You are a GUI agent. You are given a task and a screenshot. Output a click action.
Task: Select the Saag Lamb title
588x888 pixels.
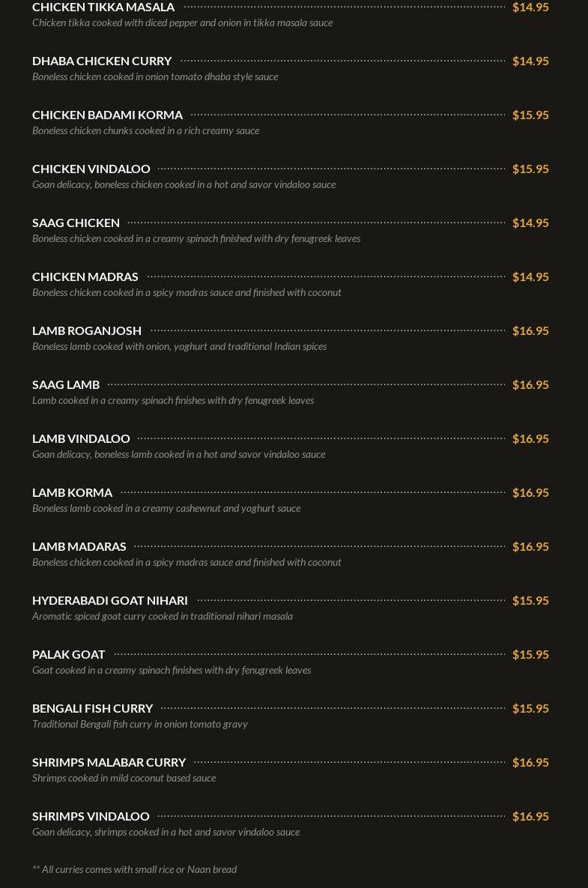pyautogui.click(x=66, y=384)
